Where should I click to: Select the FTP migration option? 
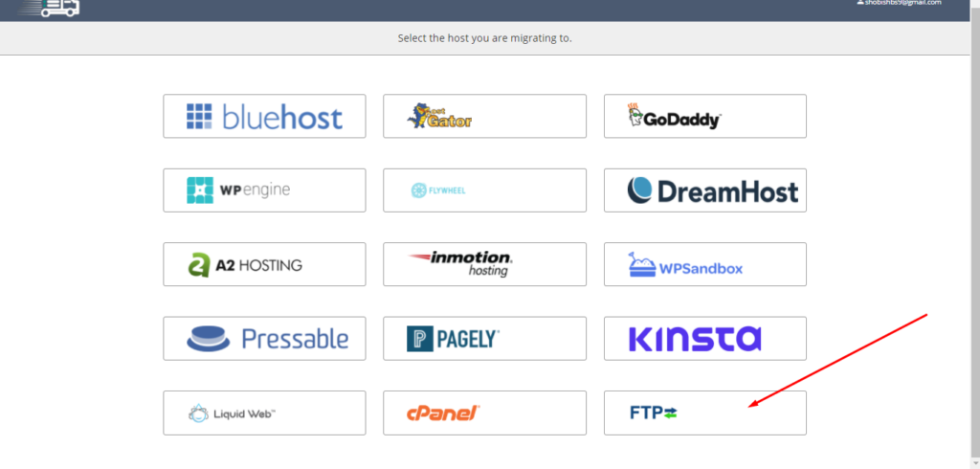point(705,413)
